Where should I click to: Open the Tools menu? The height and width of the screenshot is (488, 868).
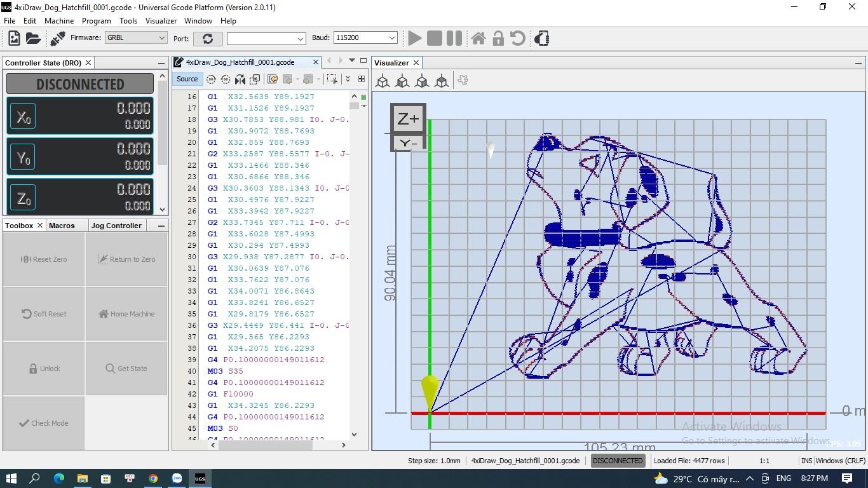click(128, 21)
